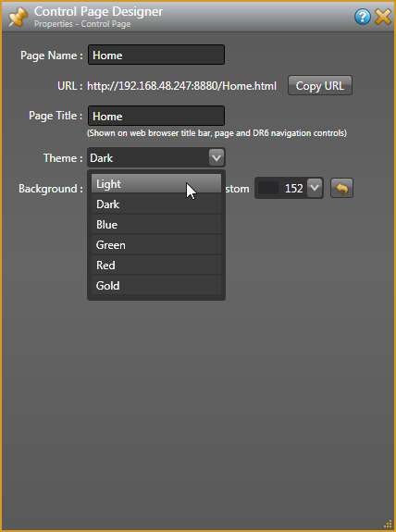Close the Control Page Designer window
396x532 pixels.
pyautogui.click(x=383, y=17)
